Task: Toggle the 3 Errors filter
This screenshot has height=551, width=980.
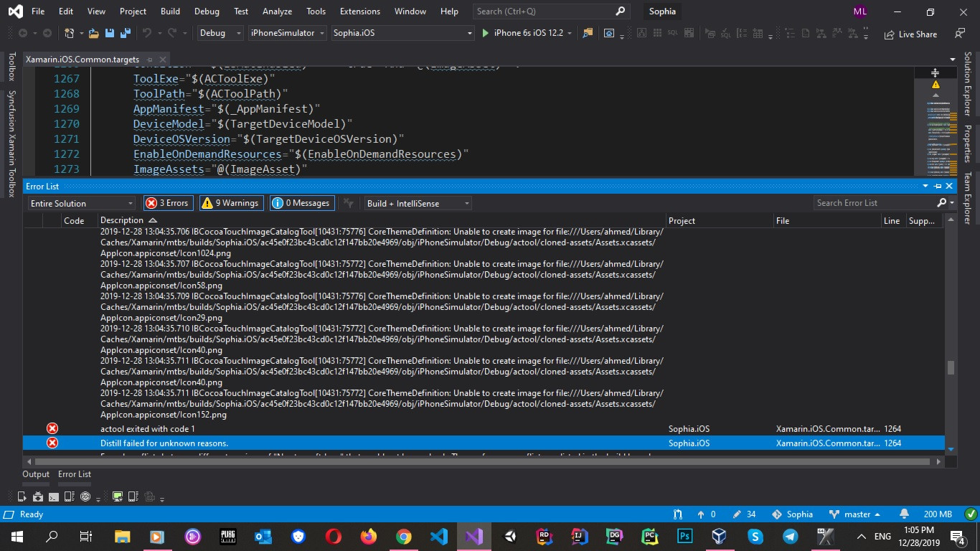Action: (x=169, y=203)
